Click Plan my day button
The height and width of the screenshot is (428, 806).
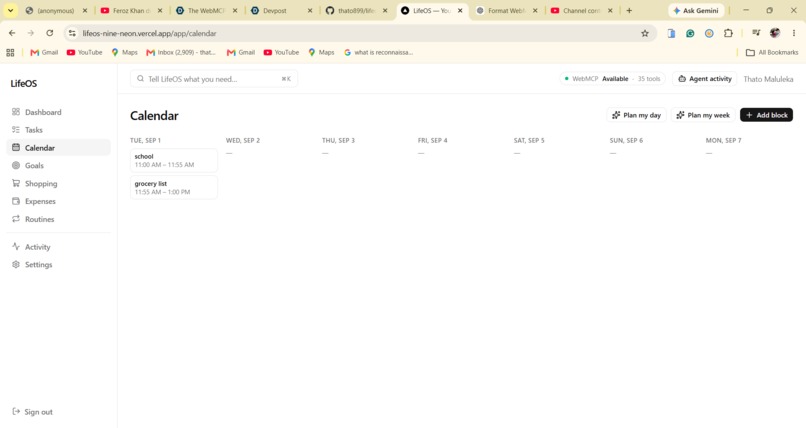coord(636,115)
